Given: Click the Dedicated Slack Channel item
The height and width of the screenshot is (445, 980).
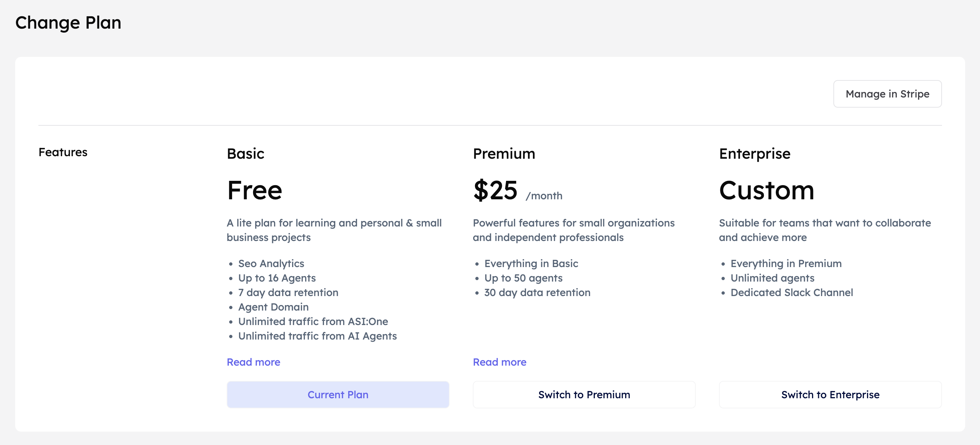Looking at the screenshot, I should 791,292.
